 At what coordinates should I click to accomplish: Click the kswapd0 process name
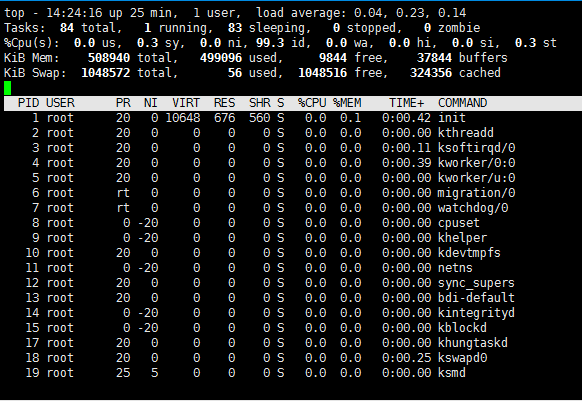pyautogui.click(x=462, y=358)
